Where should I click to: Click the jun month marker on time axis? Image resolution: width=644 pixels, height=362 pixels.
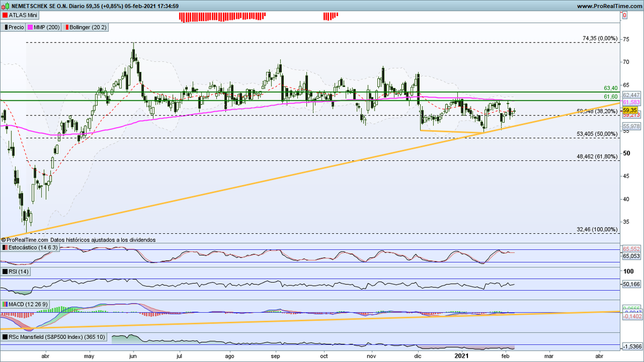pos(133,356)
